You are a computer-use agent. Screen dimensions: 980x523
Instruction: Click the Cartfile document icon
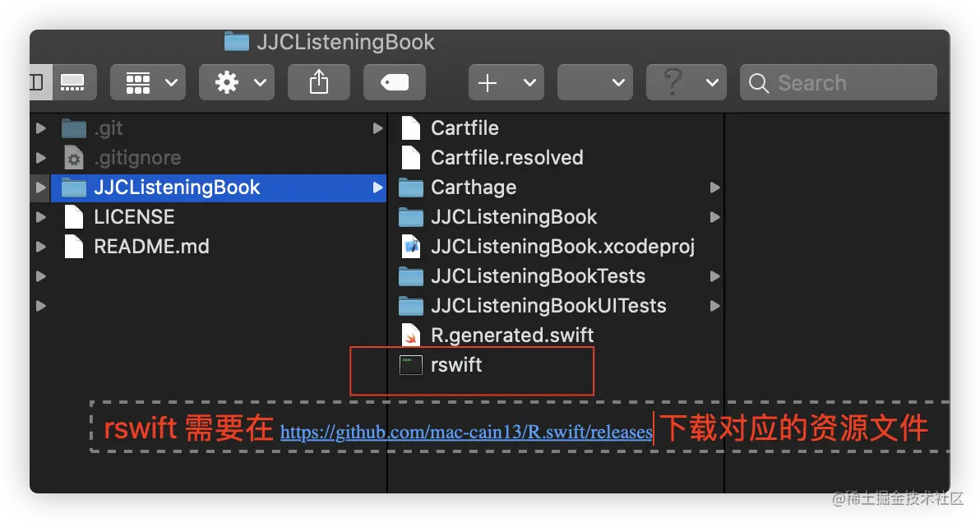click(410, 128)
